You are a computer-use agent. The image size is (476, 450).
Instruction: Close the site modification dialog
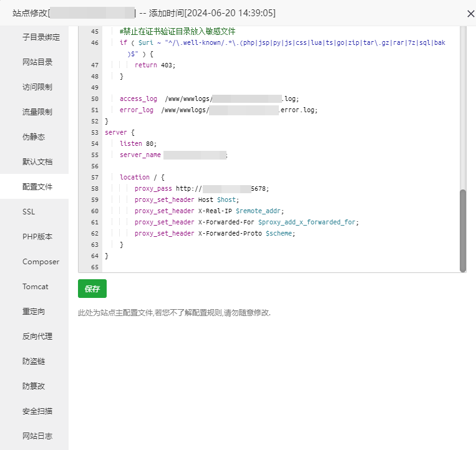point(470,13)
